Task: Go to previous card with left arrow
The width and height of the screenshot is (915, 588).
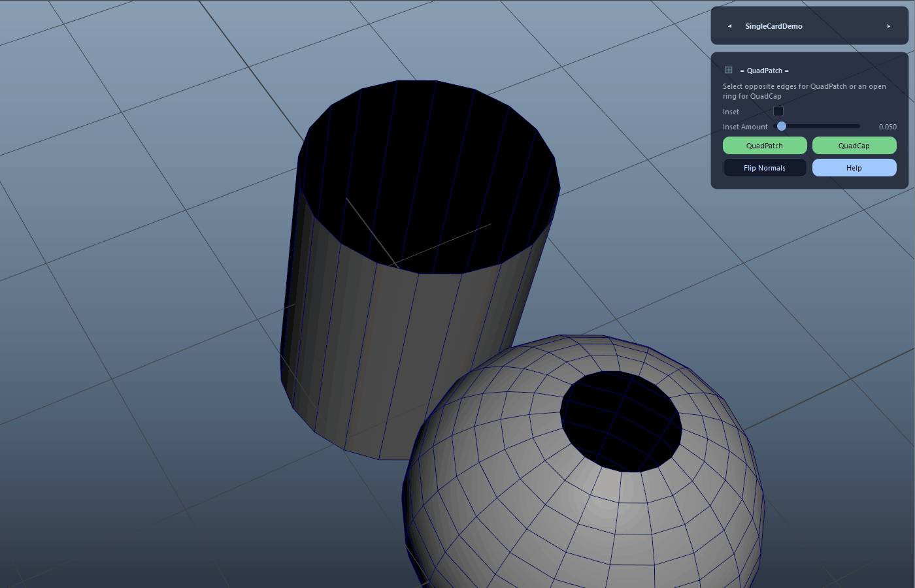Action: (x=729, y=26)
